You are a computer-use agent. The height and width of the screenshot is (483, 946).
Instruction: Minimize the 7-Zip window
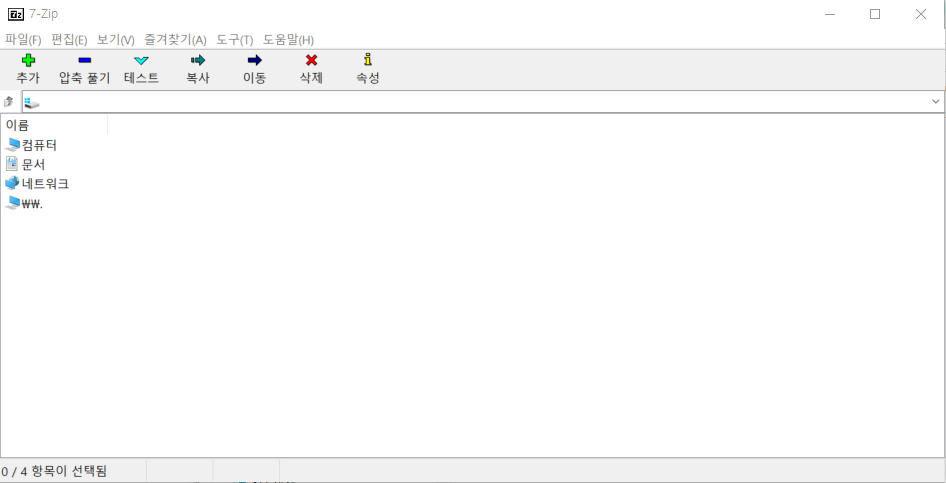point(829,14)
